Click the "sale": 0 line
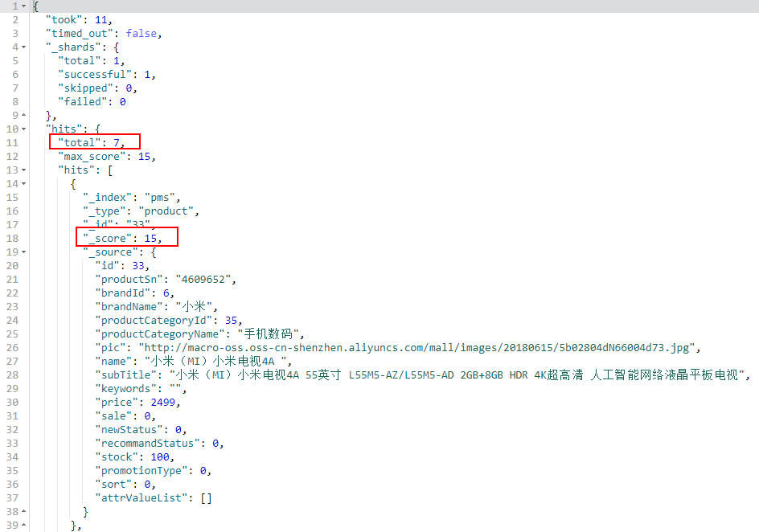This screenshot has width=759, height=532. (125, 416)
